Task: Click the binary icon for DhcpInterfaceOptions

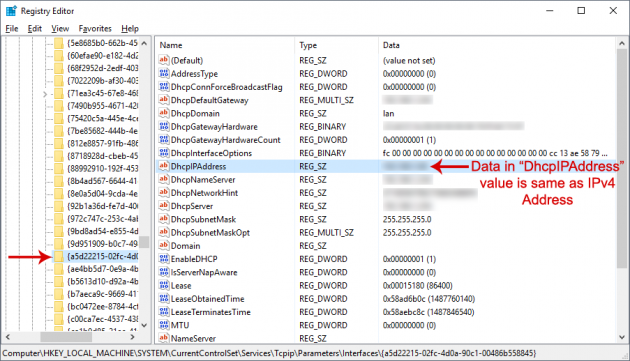Action: click(164, 153)
